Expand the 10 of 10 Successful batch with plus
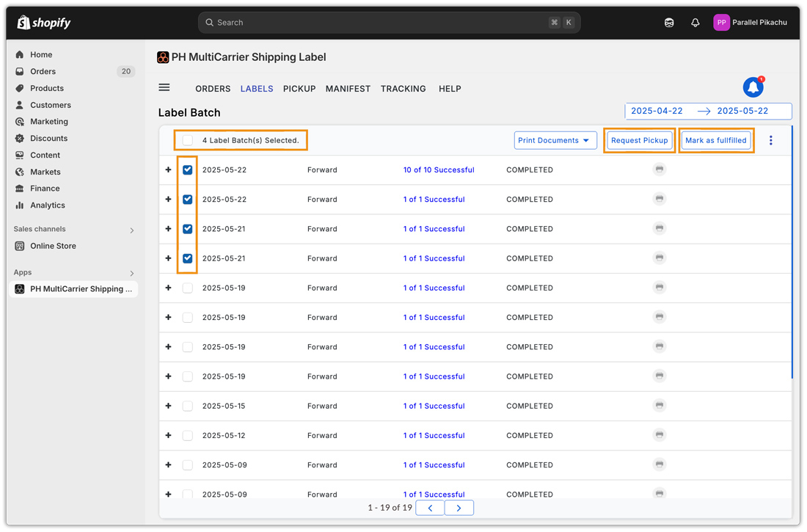Viewport: 807px width, 532px height. point(168,170)
